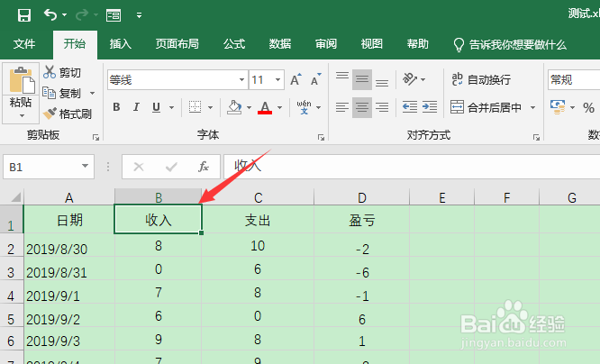
Task: Toggle top vertical alignment
Action: (x=342, y=79)
